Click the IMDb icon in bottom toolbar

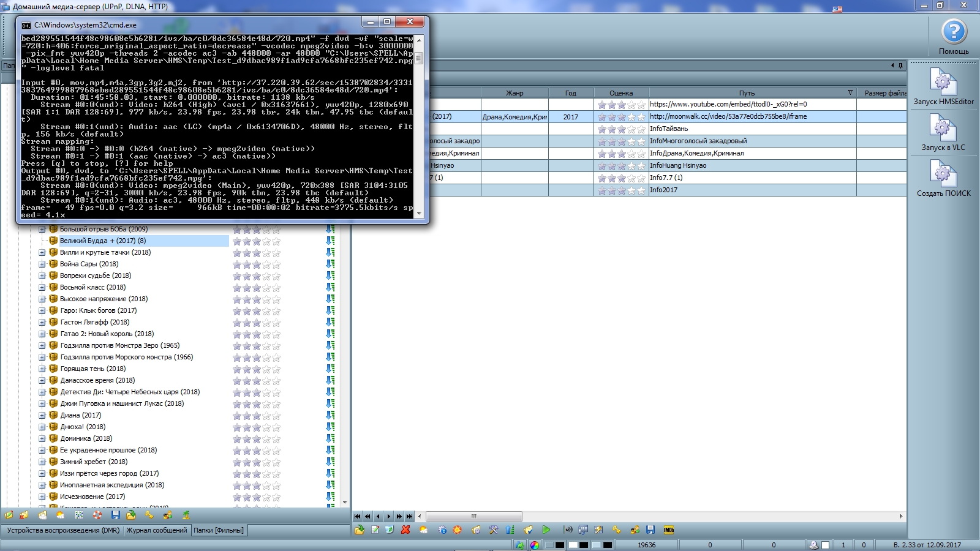click(668, 530)
